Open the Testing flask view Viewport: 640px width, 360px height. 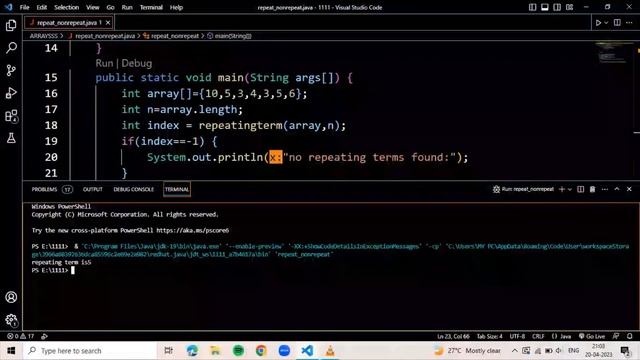click(x=11, y=138)
